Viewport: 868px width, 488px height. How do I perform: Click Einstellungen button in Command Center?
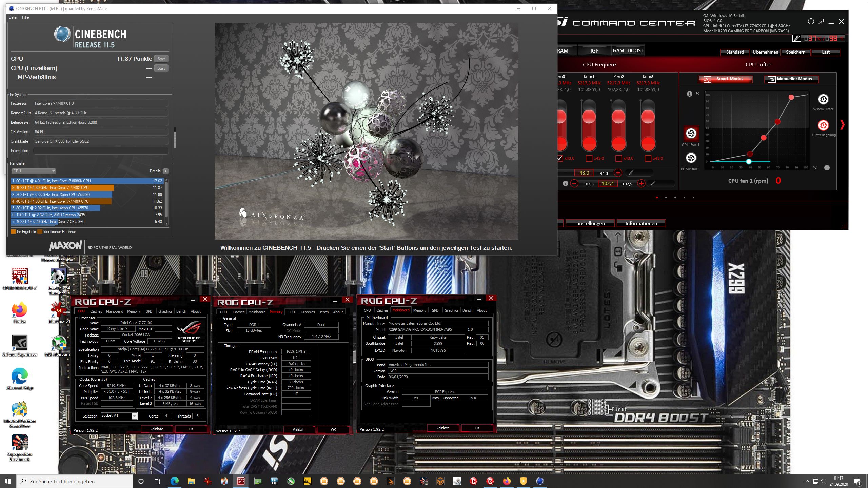coord(590,223)
